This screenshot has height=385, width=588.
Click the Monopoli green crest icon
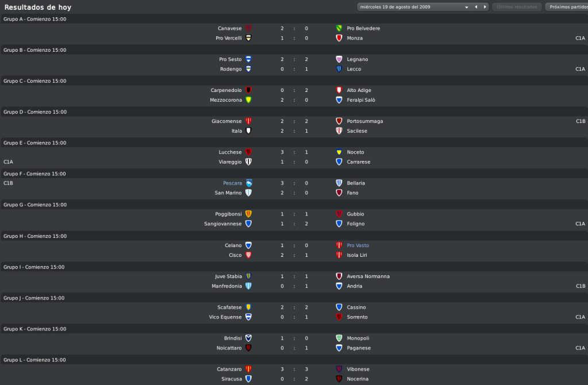point(339,338)
